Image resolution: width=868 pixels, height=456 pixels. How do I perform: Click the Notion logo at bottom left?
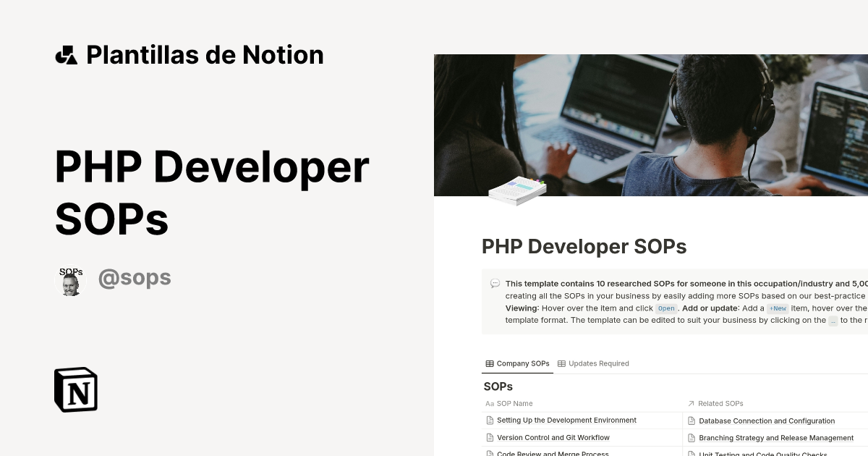pyautogui.click(x=75, y=389)
